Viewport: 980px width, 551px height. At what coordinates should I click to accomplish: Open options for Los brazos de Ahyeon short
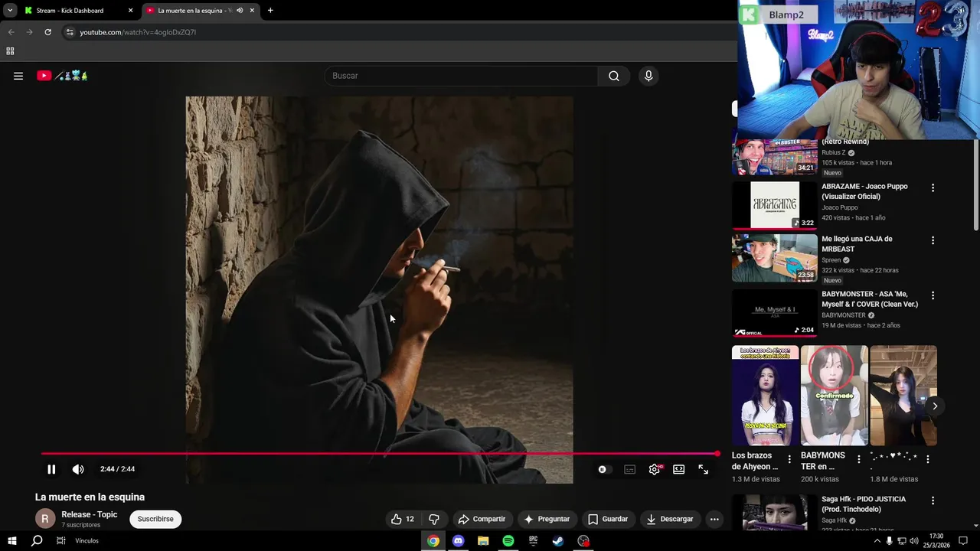coord(789,459)
